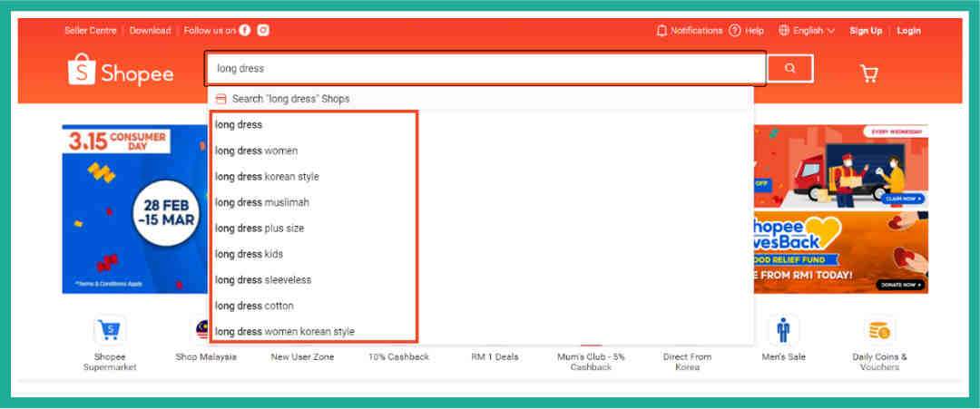Viewport: 980px width, 409px height.
Task: Open Notifications bell
Action: [690, 31]
